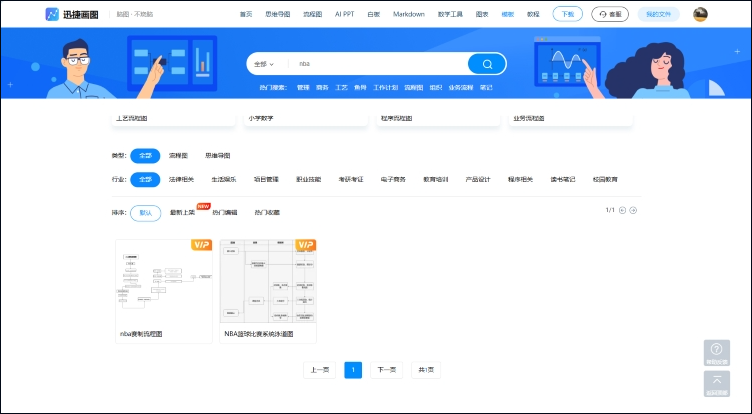Select the 流程图 type filter

pos(178,156)
